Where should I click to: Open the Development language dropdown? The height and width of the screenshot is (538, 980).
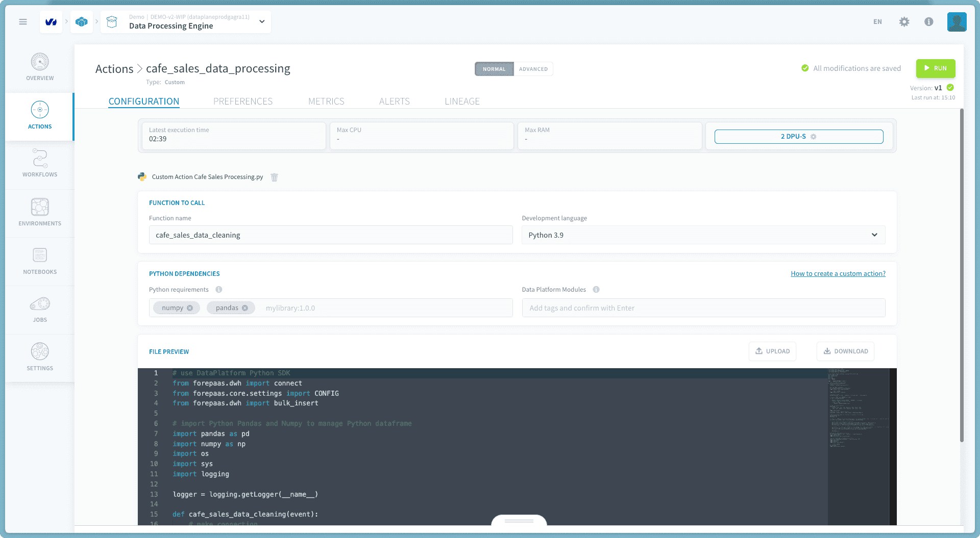pos(703,235)
